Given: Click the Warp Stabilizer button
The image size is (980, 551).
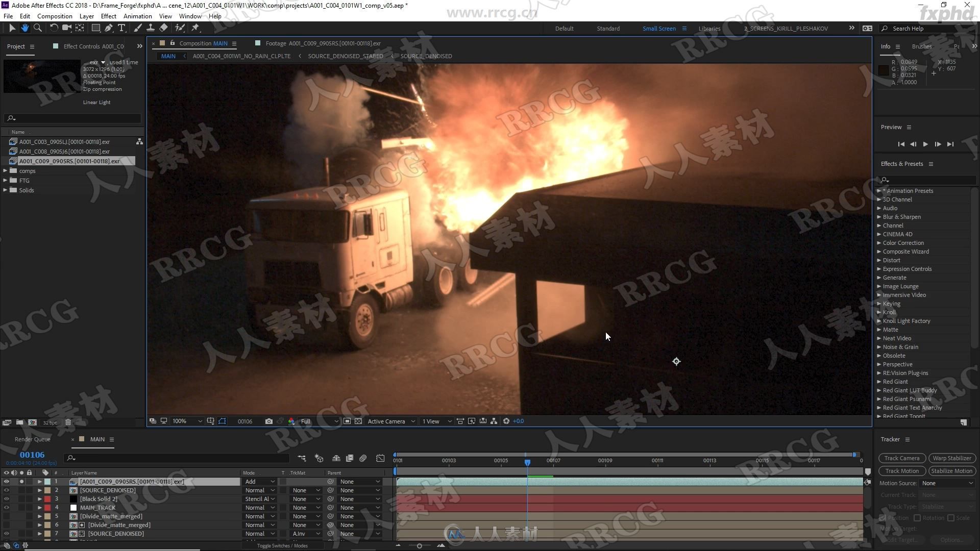Looking at the screenshot, I should pos(952,458).
